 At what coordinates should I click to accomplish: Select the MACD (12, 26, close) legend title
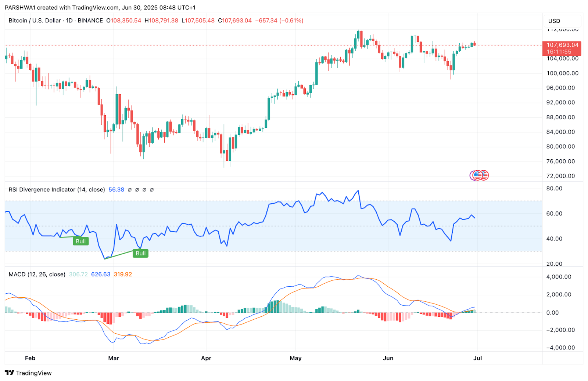(x=37, y=275)
